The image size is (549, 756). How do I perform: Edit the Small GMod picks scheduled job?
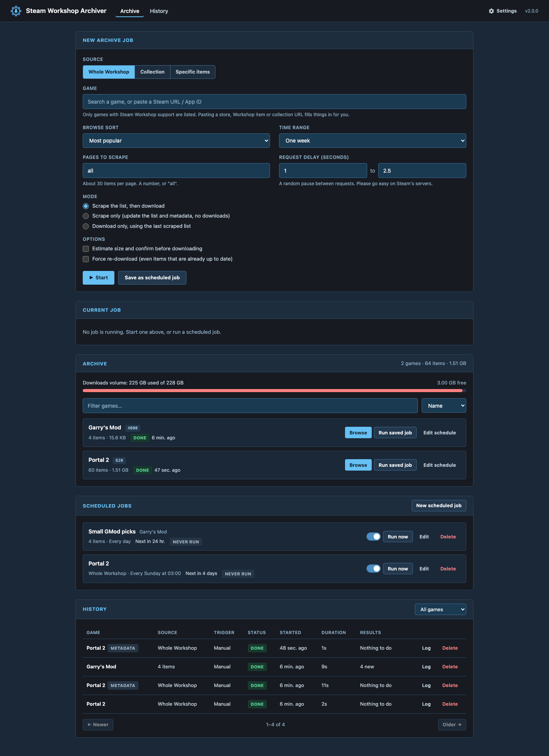tap(424, 537)
